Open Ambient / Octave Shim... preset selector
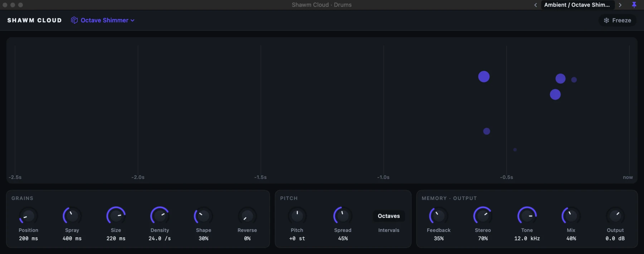The image size is (644, 254). coord(577,5)
